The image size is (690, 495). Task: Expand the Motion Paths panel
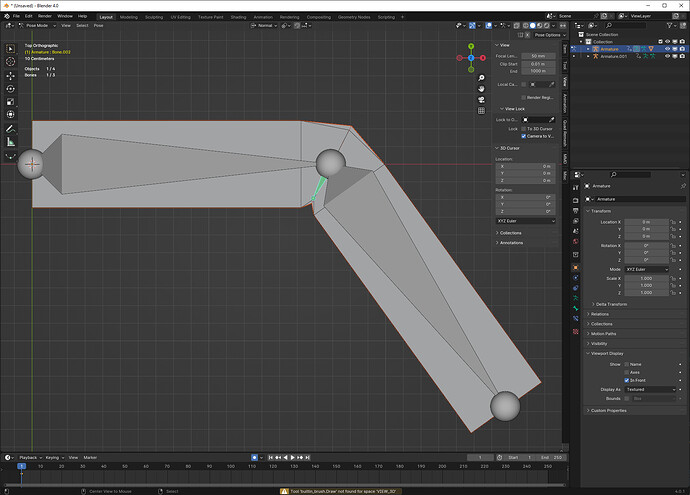point(601,334)
